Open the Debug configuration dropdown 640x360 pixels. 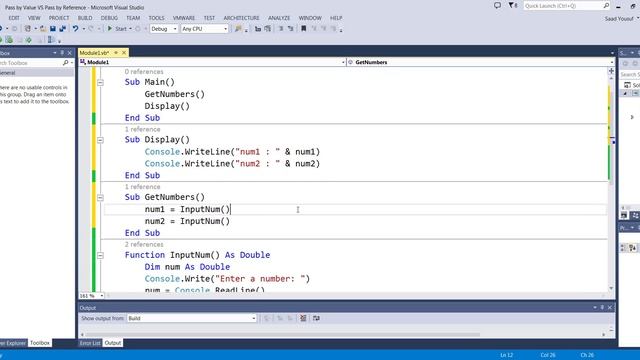click(164, 29)
